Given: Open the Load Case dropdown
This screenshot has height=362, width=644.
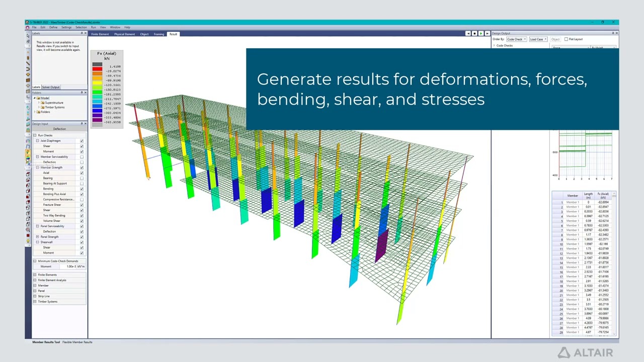Looking at the screenshot, I should coord(538,39).
